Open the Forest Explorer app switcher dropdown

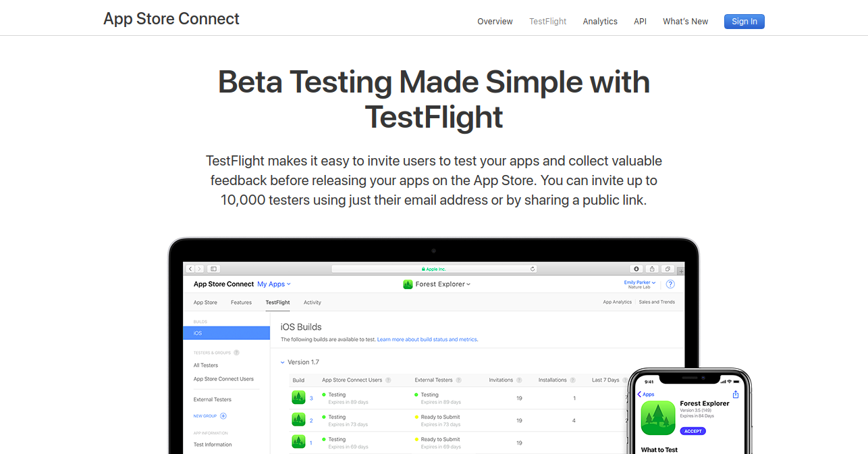(x=443, y=284)
